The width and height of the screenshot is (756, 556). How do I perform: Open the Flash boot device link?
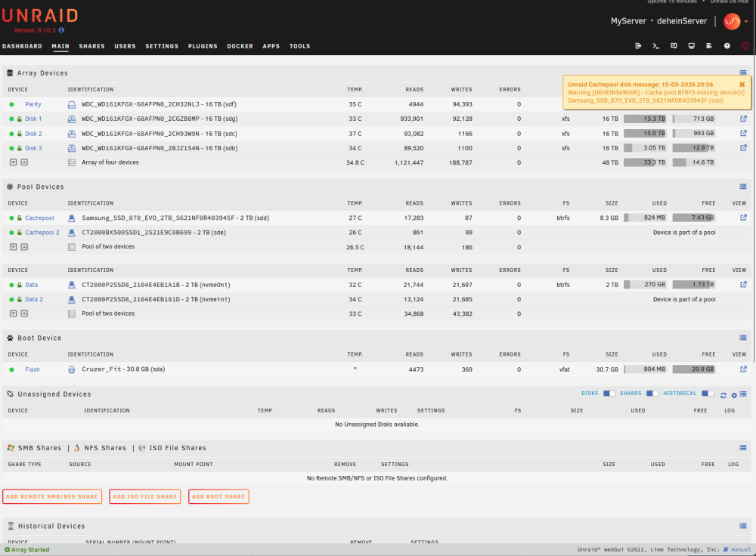(33, 369)
